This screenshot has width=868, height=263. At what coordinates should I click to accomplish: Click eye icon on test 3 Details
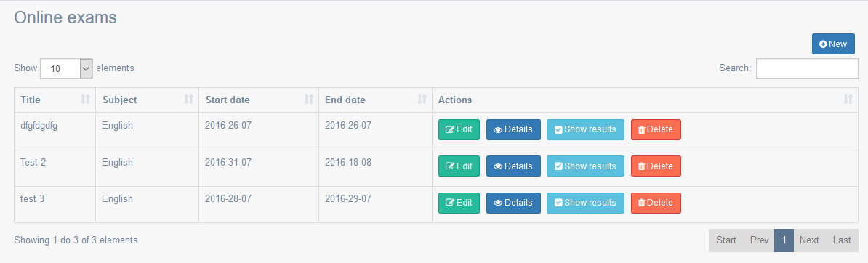point(498,203)
